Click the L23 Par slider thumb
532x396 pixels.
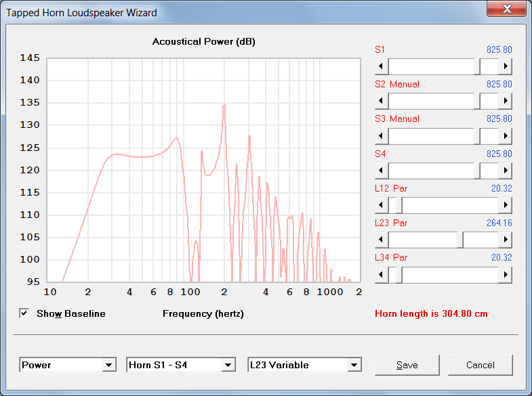click(460, 240)
